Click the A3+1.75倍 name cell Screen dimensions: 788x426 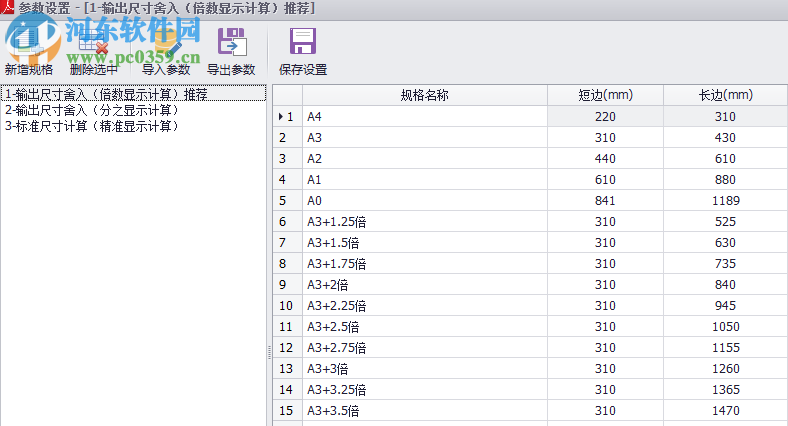point(425,264)
